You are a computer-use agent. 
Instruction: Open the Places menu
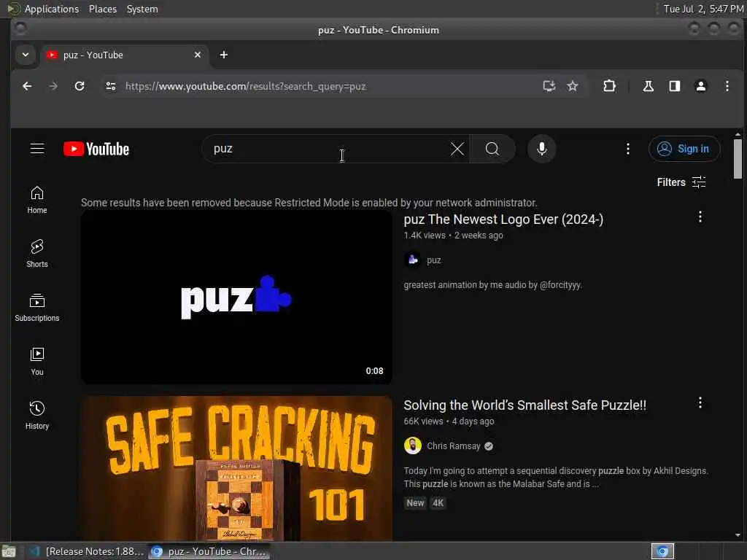[x=102, y=9]
